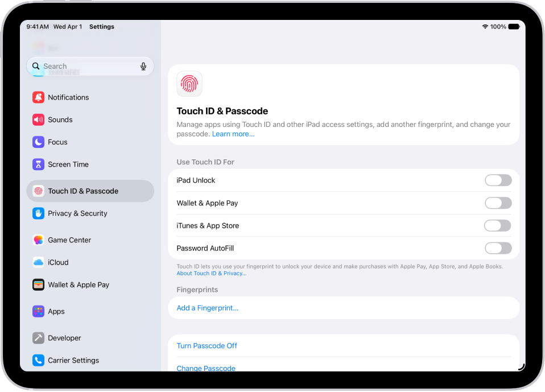Screen dimensions: 545x392
Task: Tap the 100% battery percentage text
Action: (x=498, y=27)
